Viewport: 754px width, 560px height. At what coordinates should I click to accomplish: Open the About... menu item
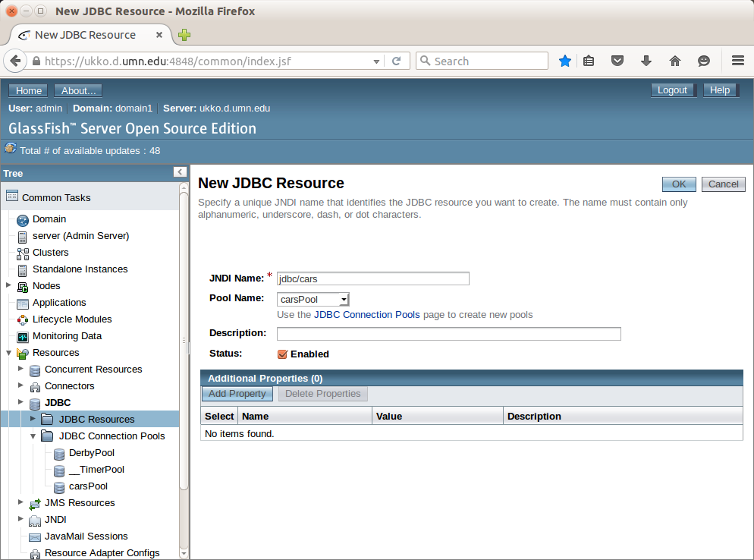77,90
